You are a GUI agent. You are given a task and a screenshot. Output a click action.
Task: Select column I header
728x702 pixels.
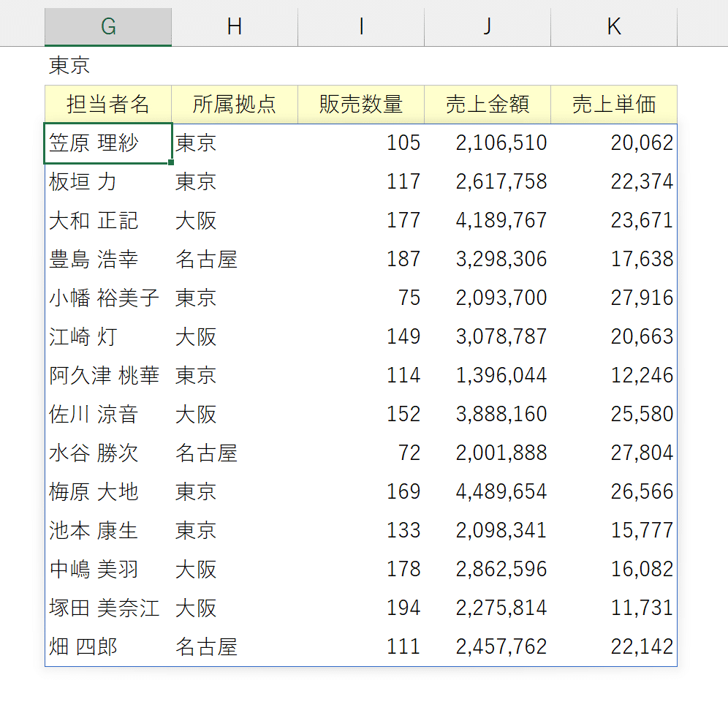click(361, 26)
